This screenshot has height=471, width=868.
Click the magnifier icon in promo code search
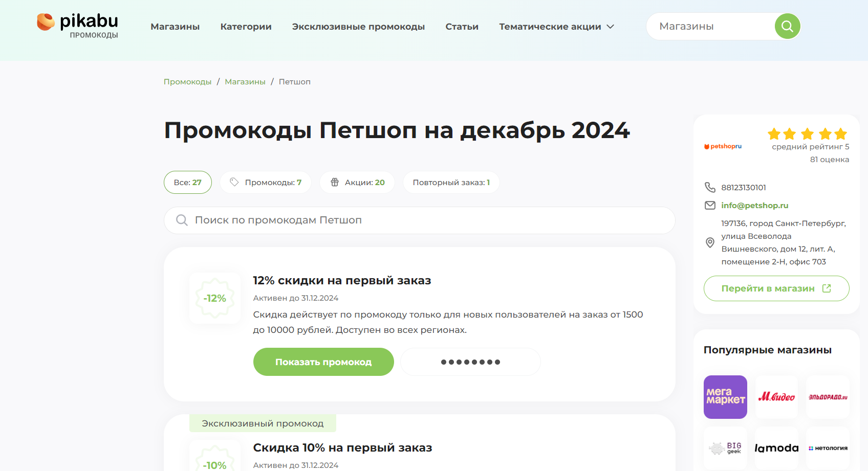click(x=182, y=220)
